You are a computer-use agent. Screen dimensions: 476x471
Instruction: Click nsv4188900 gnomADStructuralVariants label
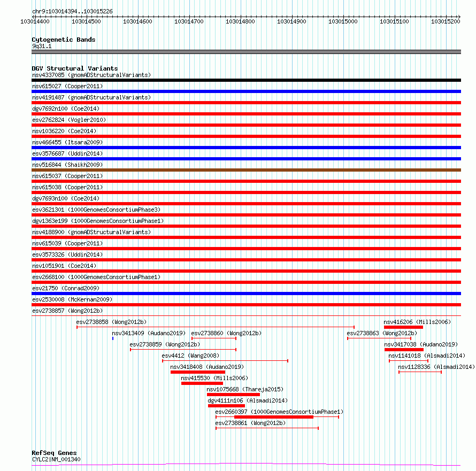tap(91, 232)
